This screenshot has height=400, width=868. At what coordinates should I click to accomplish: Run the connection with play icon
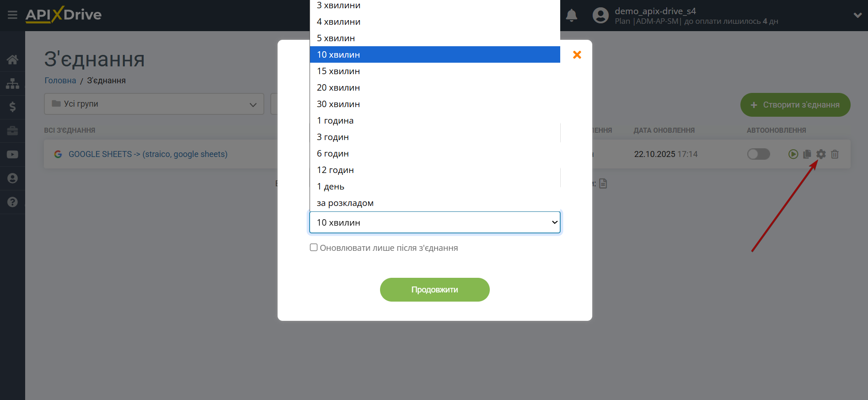point(793,154)
